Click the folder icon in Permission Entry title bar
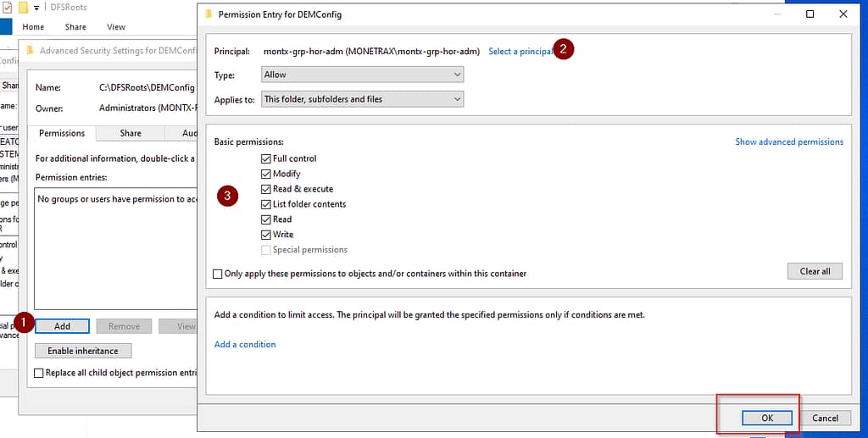 coord(209,14)
